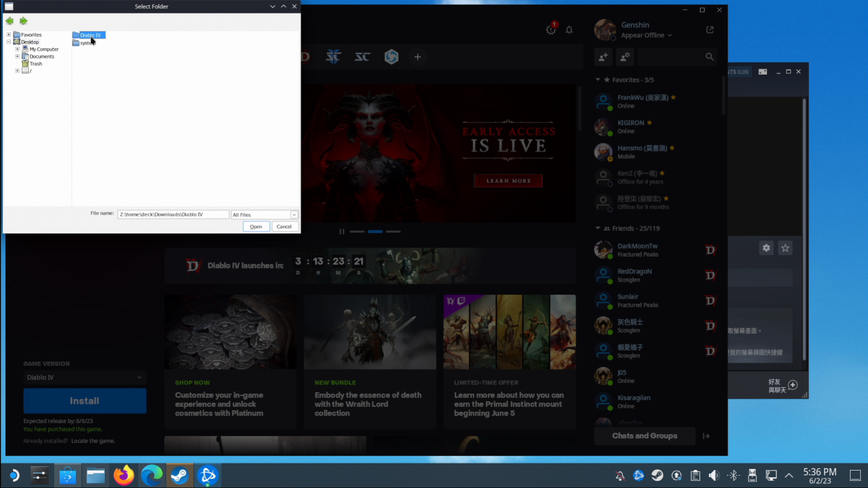The image size is (868, 488).
Task: Expand the Favorites tree node
Action: (x=9, y=35)
